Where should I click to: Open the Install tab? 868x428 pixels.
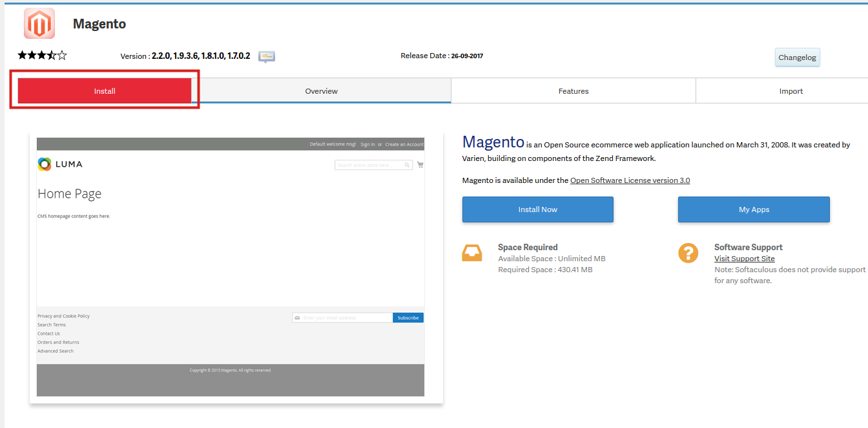coord(105,91)
